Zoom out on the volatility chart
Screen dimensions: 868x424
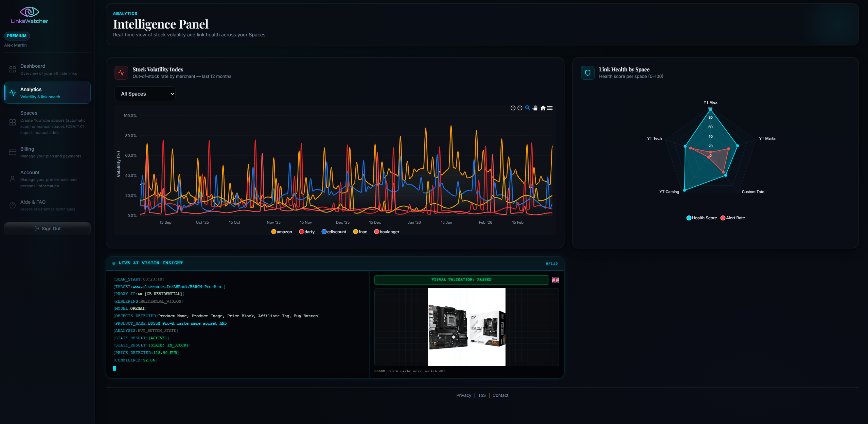click(x=520, y=108)
